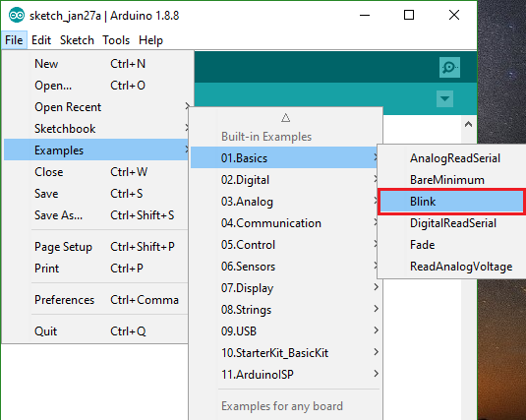Expand the 07.Display examples submenu
This screenshot has width=526, height=420.
(285, 288)
